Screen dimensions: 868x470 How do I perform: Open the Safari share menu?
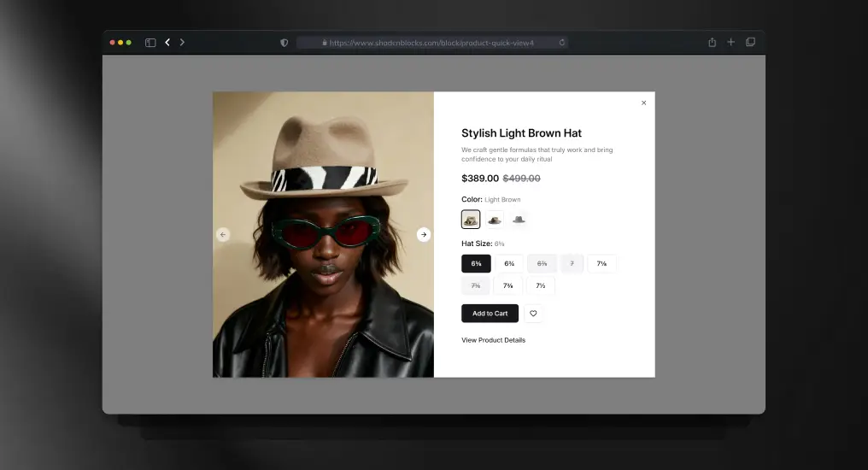coord(712,42)
